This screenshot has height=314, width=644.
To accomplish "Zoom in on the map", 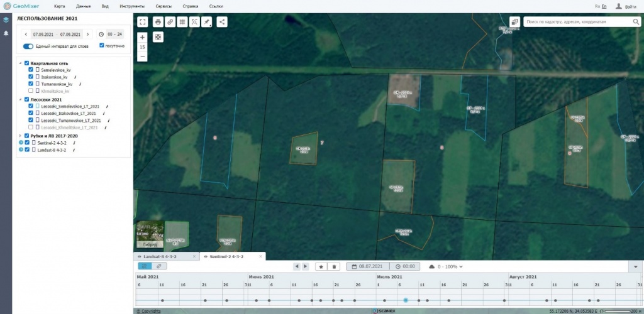I will (142, 37).
